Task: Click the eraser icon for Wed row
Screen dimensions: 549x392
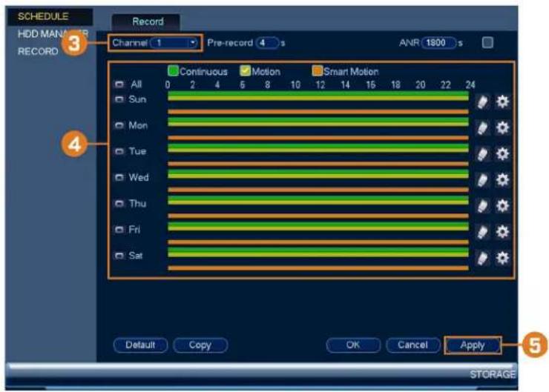Action: (482, 180)
